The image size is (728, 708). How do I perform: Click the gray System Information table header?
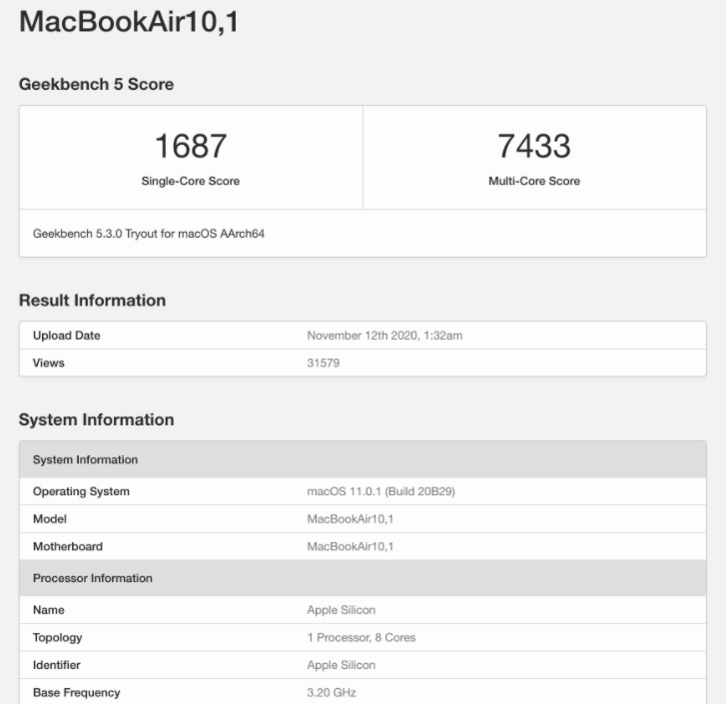click(363, 459)
